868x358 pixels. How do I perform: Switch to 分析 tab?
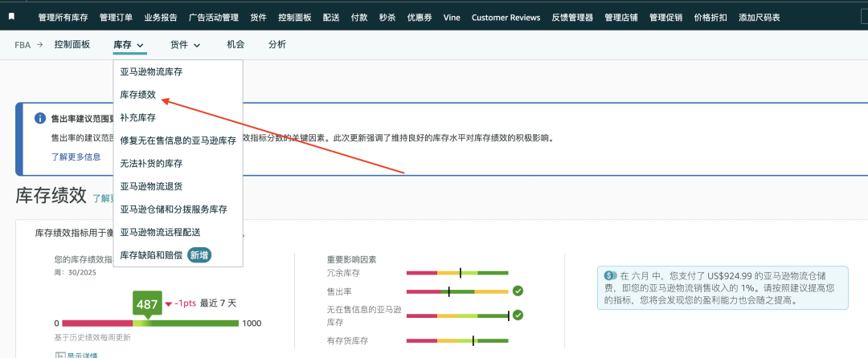[x=277, y=45]
